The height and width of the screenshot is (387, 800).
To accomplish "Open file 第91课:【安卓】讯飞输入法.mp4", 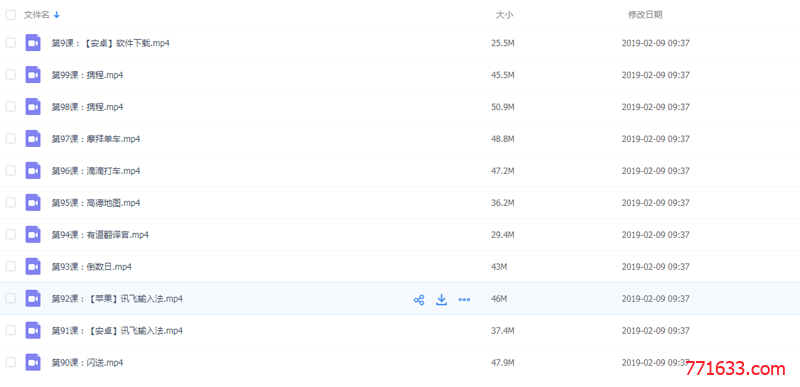I will pos(117,331).
